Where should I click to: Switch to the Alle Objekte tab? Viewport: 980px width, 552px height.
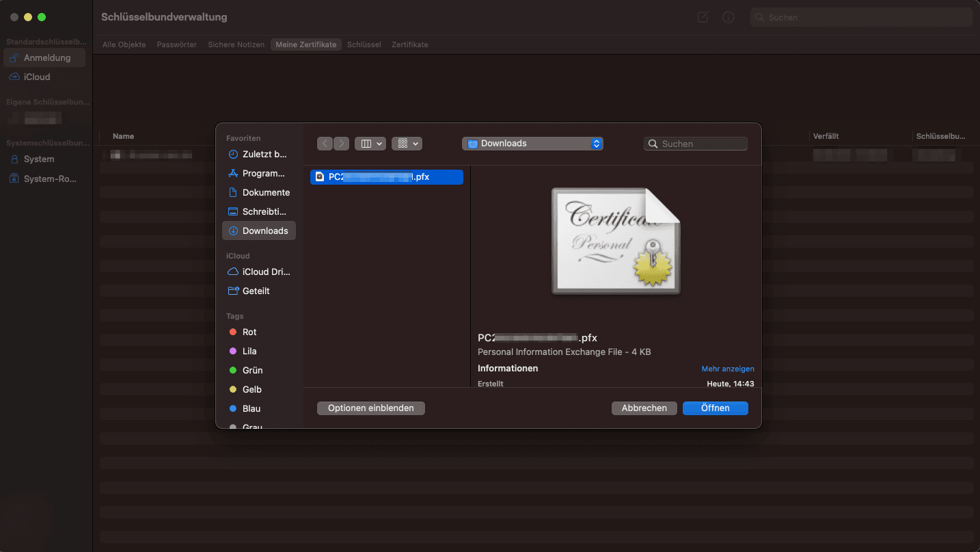click(124, 44)
